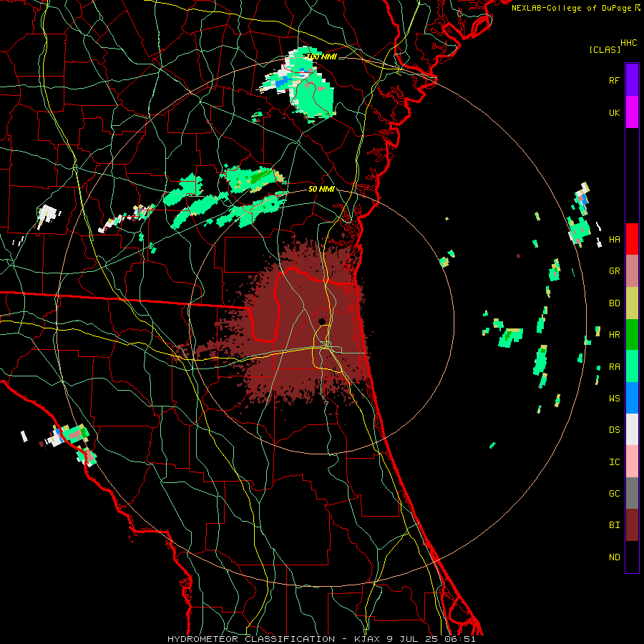Screen dimensions: 644x644
Task: Click the BD legend label
Action: pyautogui.click(x=614, y=303)
